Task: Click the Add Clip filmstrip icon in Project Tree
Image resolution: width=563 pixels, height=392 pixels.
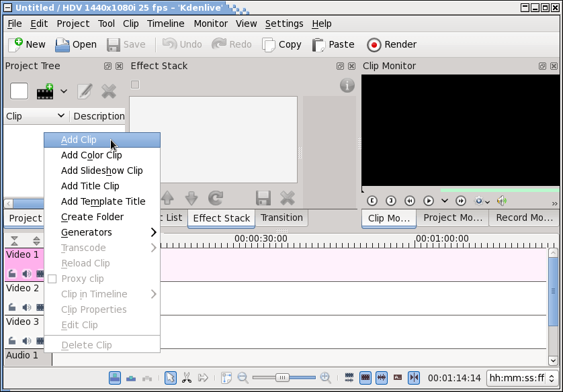Action: pyautogui.click(x=45, y=91)
